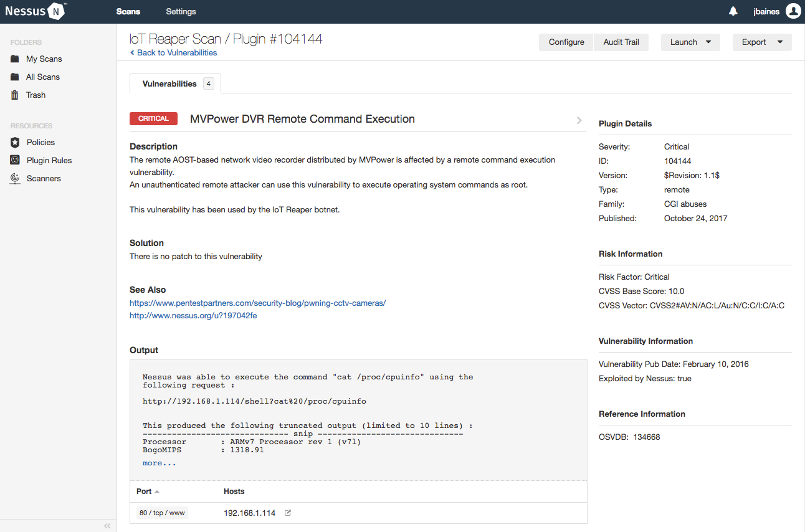Open the Scans top menu

128,11
